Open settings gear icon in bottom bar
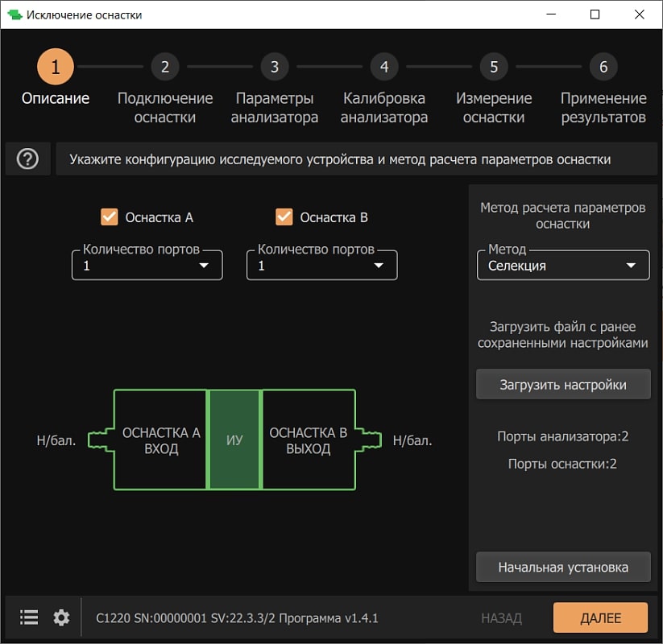 click(x=61, y=617)
